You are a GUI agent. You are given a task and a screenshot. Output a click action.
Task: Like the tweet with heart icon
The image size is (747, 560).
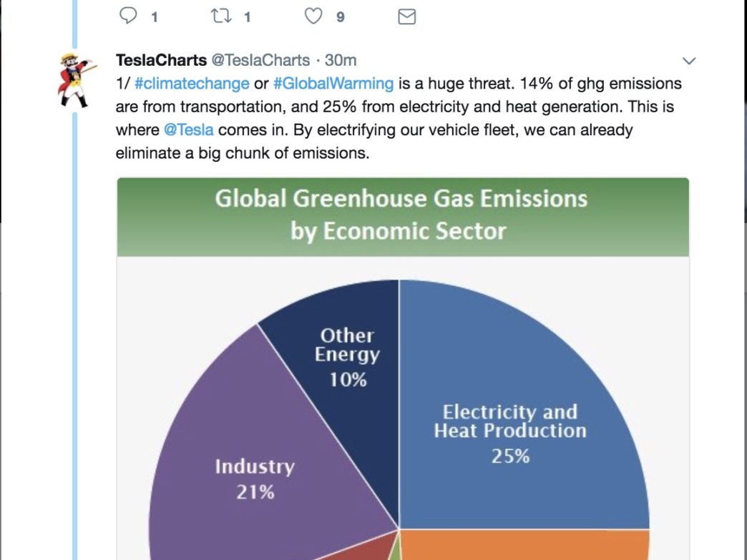[x=313, y=16]
